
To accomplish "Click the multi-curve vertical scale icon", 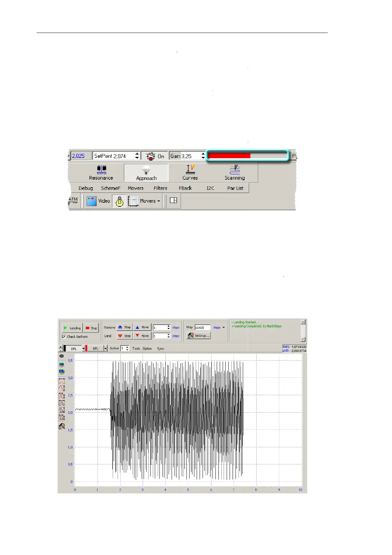I will (x=62, y=410).
